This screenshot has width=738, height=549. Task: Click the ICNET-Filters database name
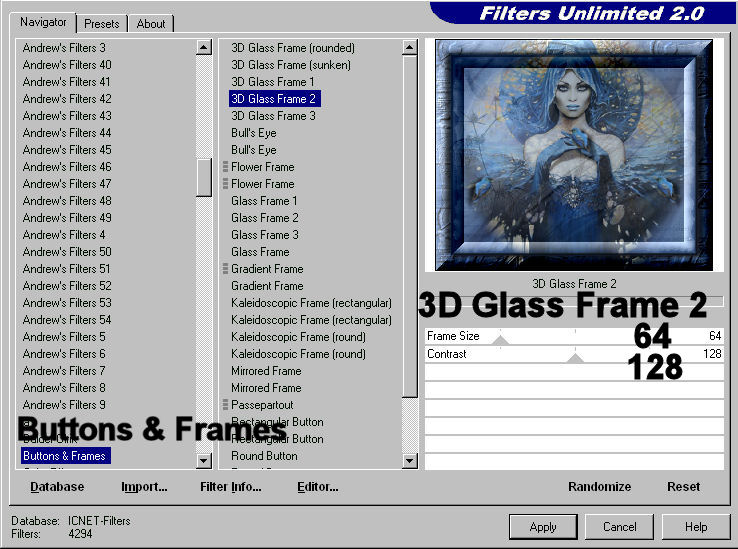[99, 521]
